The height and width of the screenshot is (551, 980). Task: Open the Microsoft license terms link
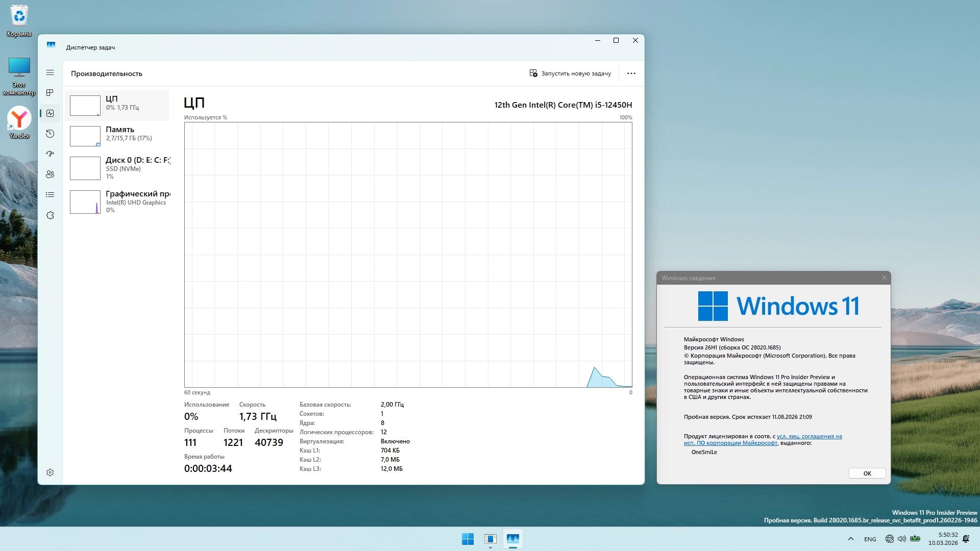(809, 437)
